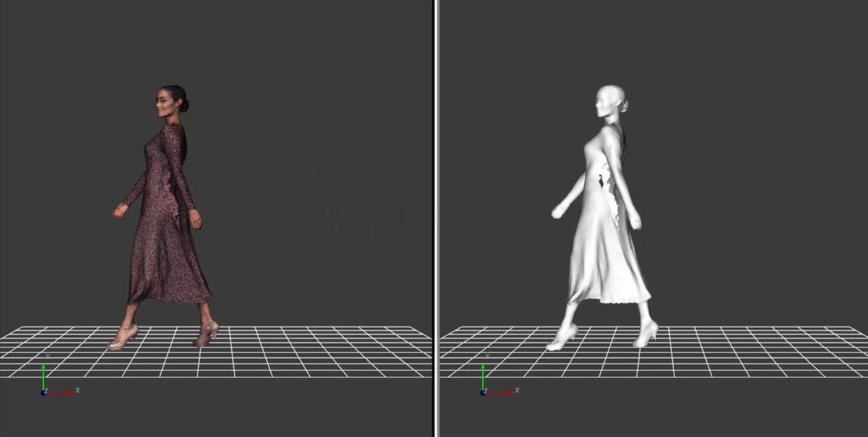The image size is (868, 437).
Task: Click the textured model's front shoe
Action: tap(122, 339)
